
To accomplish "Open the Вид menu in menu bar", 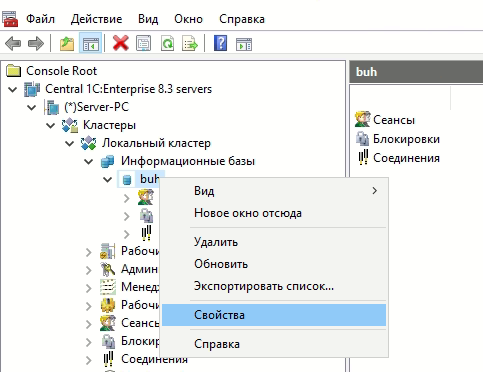I will coord(148,19).
